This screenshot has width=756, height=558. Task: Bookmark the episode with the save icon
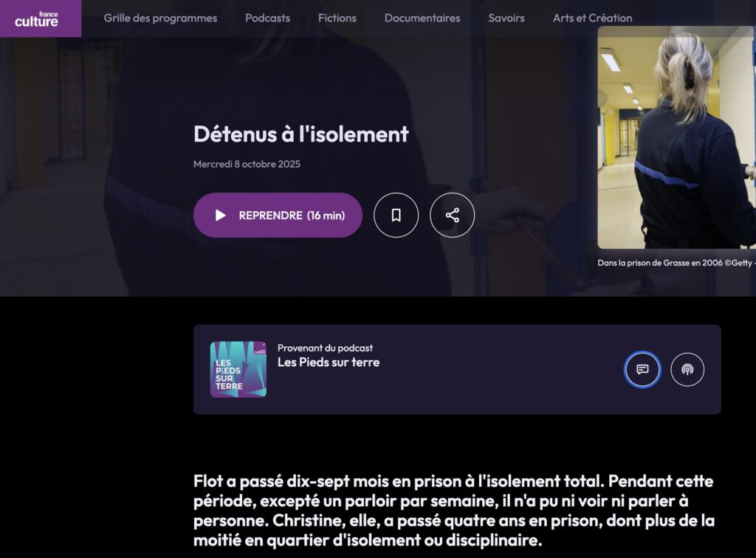tap(396, 215)
